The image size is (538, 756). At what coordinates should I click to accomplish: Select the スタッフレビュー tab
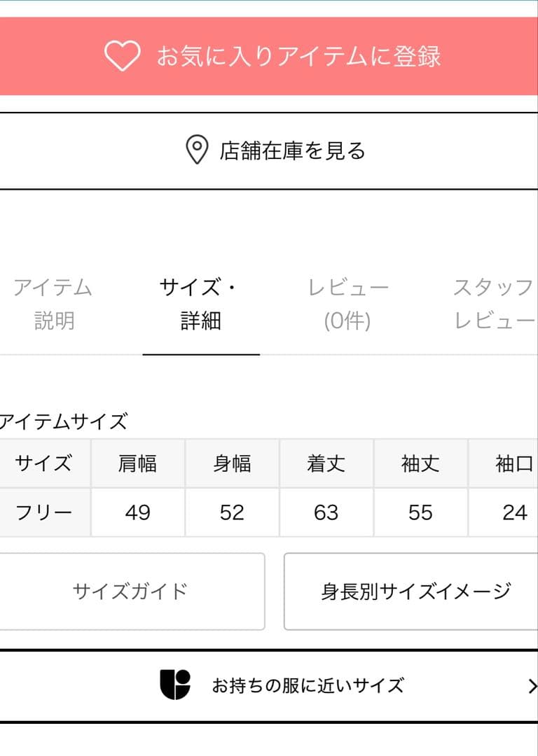(x=495, y=302)
